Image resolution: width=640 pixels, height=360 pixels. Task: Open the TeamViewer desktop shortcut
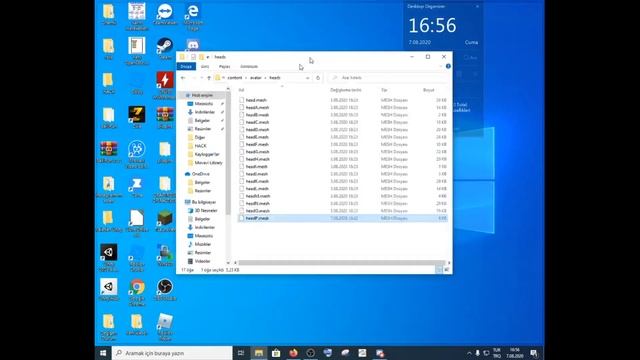tap(165, 14)
